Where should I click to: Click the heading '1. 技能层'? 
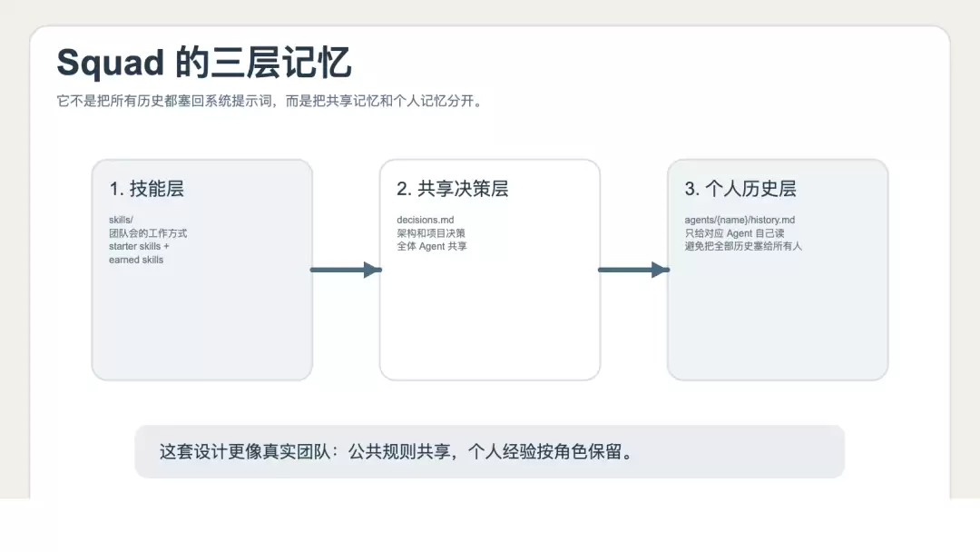pyautogui.click(x=147, y=189)
